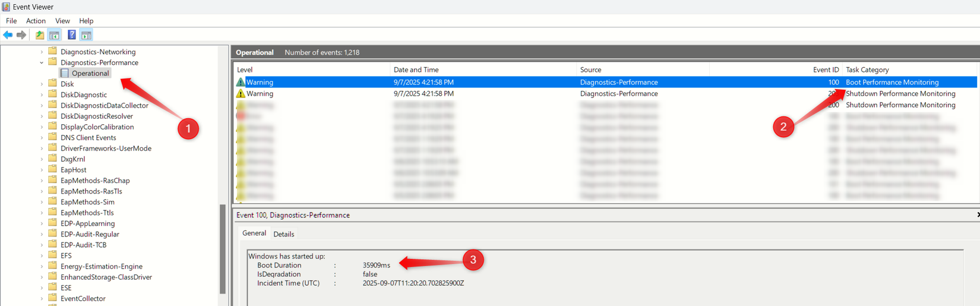
Task: Click the tree pane vertical scrollbar
Action: pos(223,250)
